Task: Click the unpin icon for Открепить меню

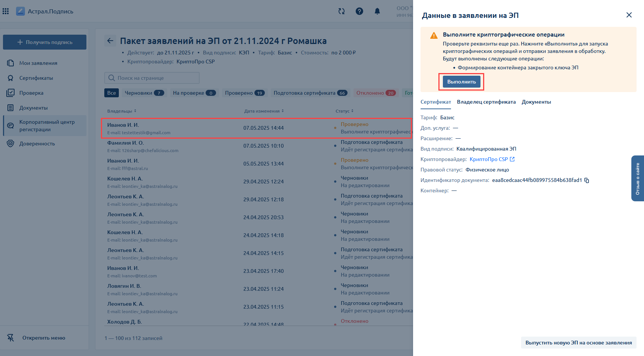Action: click(x=10, y=338)
